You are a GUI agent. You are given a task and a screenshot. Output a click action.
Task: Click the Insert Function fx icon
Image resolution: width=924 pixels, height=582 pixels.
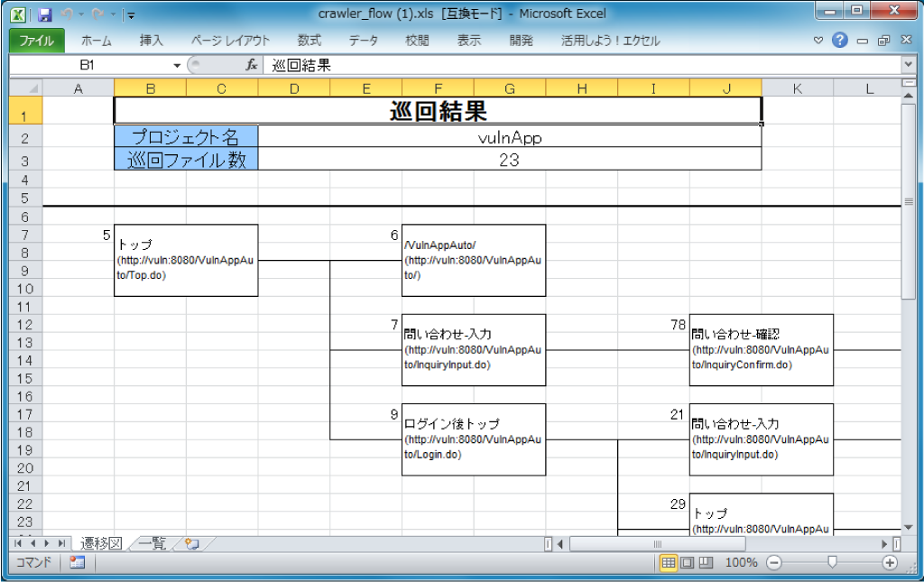tap(252, 65)
